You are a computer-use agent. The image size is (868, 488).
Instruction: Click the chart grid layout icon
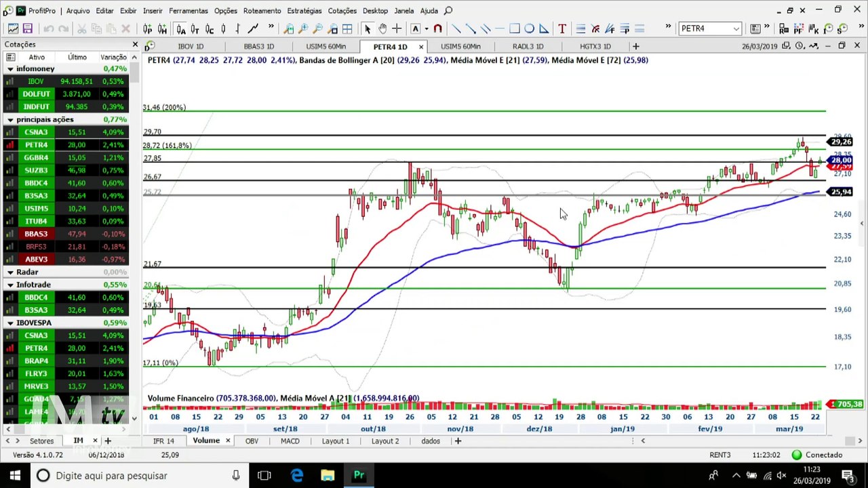[x=347, y=28]
